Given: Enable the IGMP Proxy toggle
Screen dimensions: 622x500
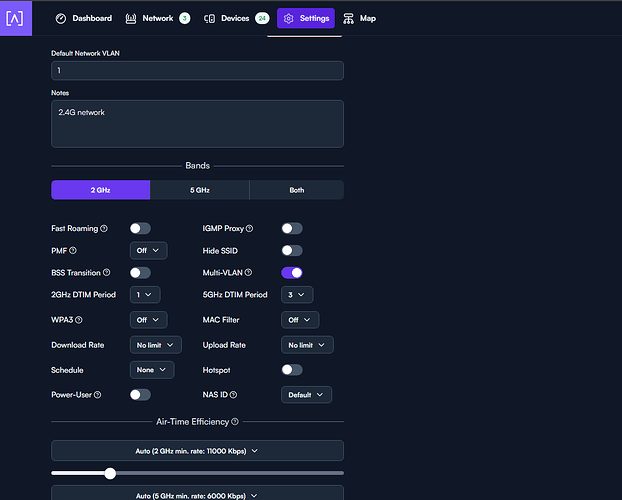Looking at the screenshot, I should tap(292, 228).
